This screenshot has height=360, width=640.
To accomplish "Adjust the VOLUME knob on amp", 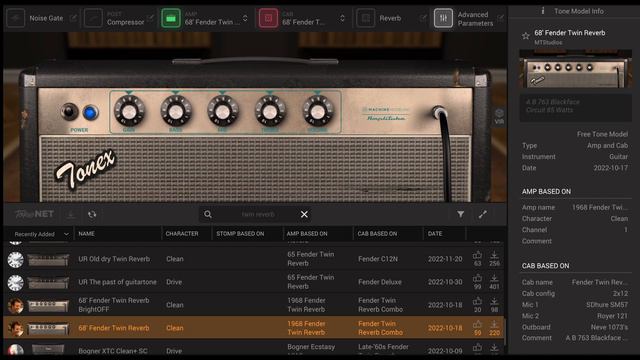I will [318, 111].
